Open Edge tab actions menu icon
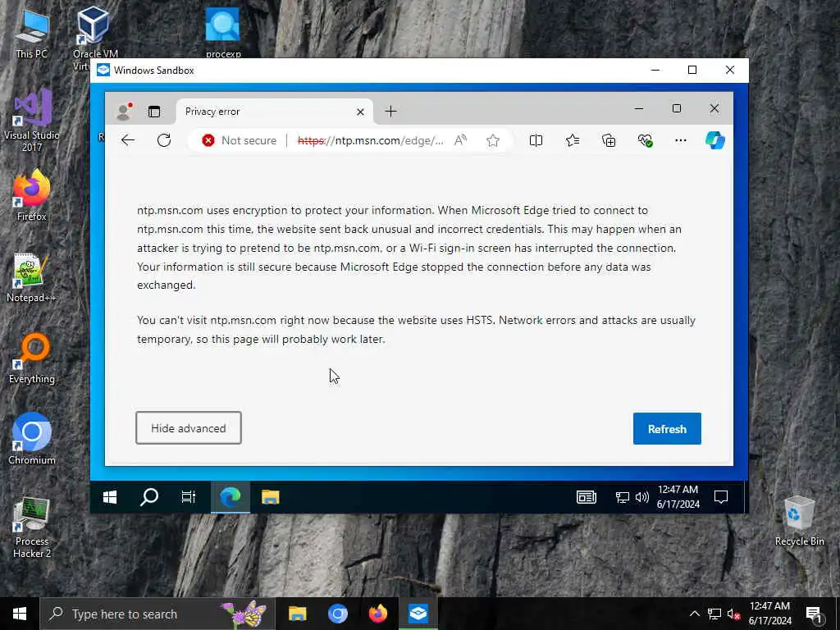 tap(154, 112)
